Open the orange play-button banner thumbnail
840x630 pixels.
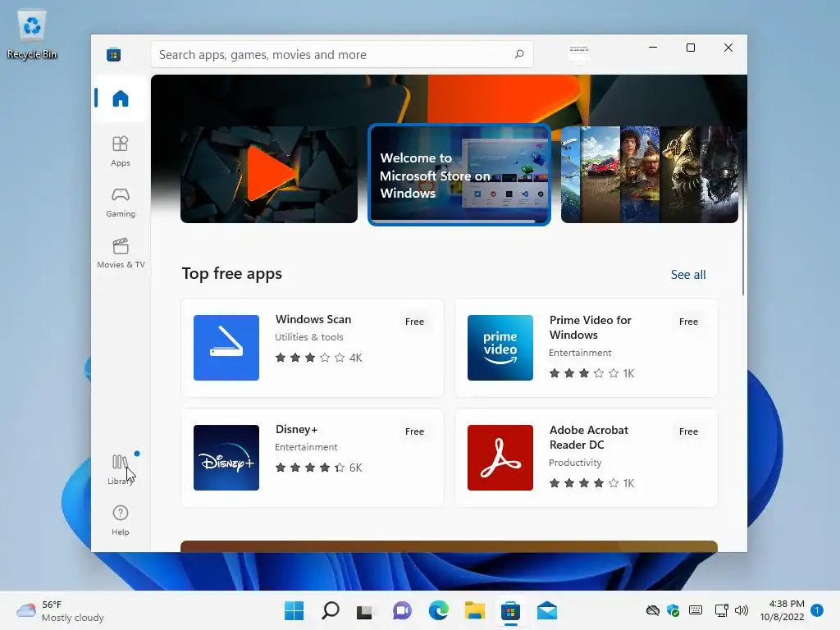click(269, 175)
